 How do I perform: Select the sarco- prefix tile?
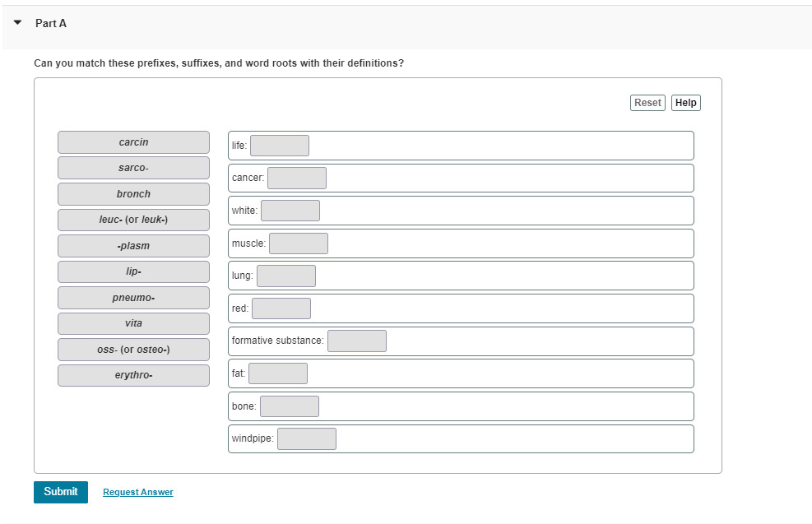133,167
